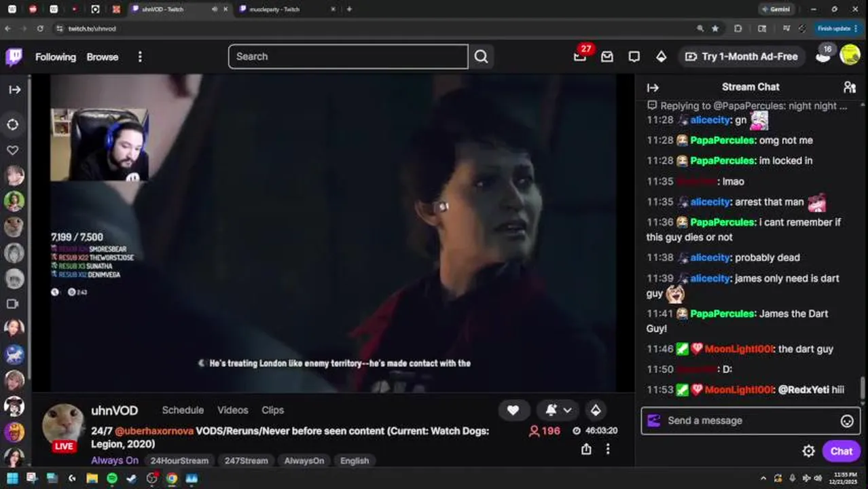Open the Whispers envelope icon

(607, 57)
